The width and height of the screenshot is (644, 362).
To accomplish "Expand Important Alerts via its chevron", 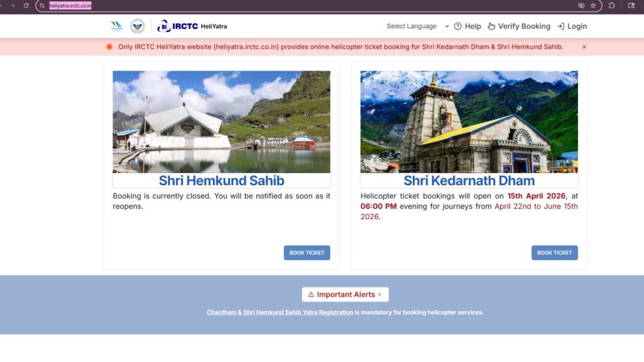I will click(x=380, y=295).
